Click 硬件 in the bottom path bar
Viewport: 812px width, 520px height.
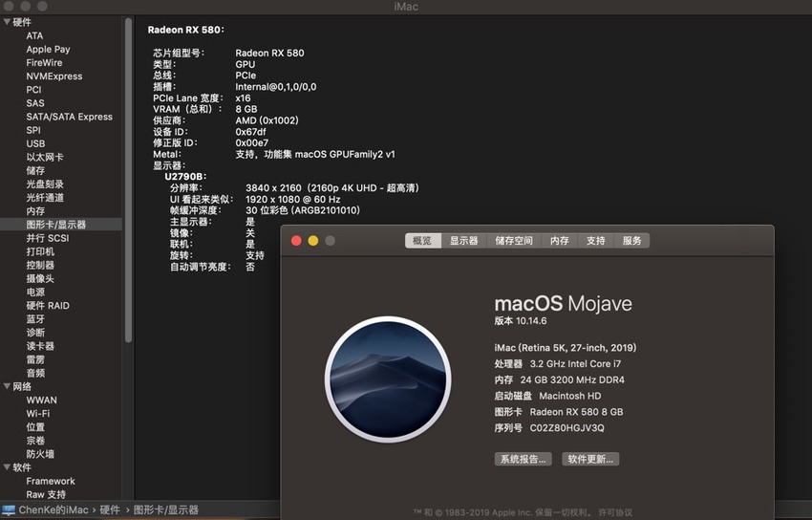point(110,509)
